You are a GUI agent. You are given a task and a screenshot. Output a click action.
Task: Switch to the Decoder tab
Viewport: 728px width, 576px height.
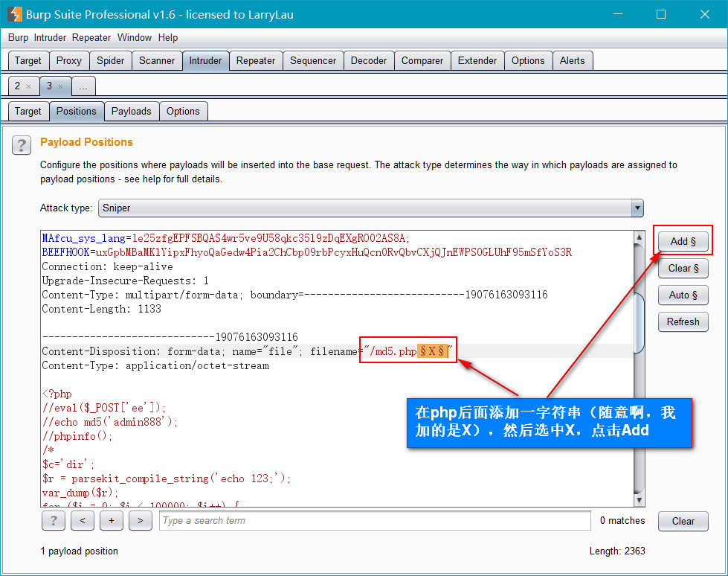point(369,61)
